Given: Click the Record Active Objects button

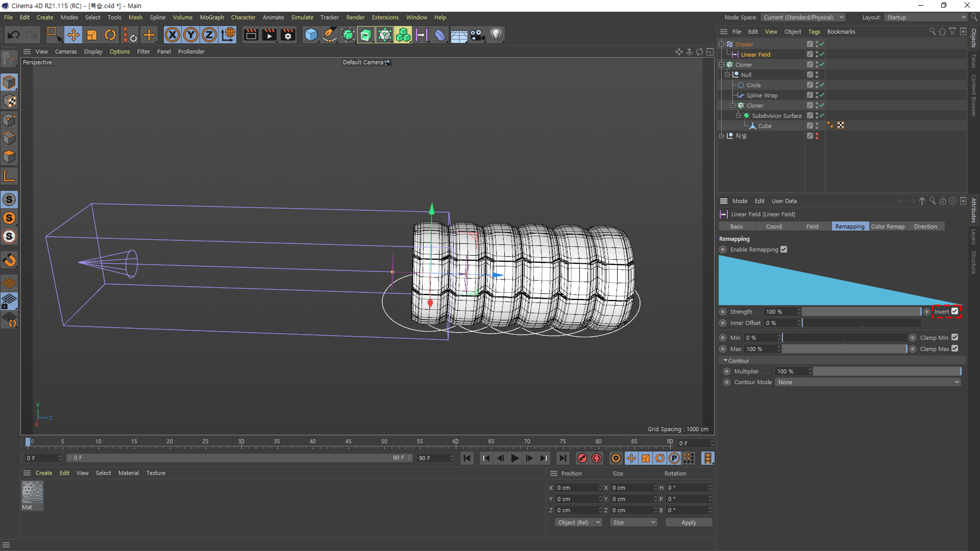Looking at the screenshot, I should [x=582, y=458].
